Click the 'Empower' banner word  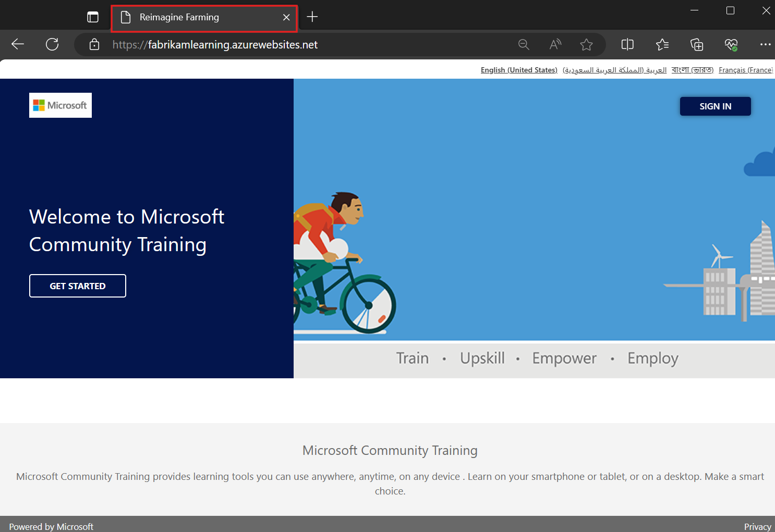pos(564,358)
